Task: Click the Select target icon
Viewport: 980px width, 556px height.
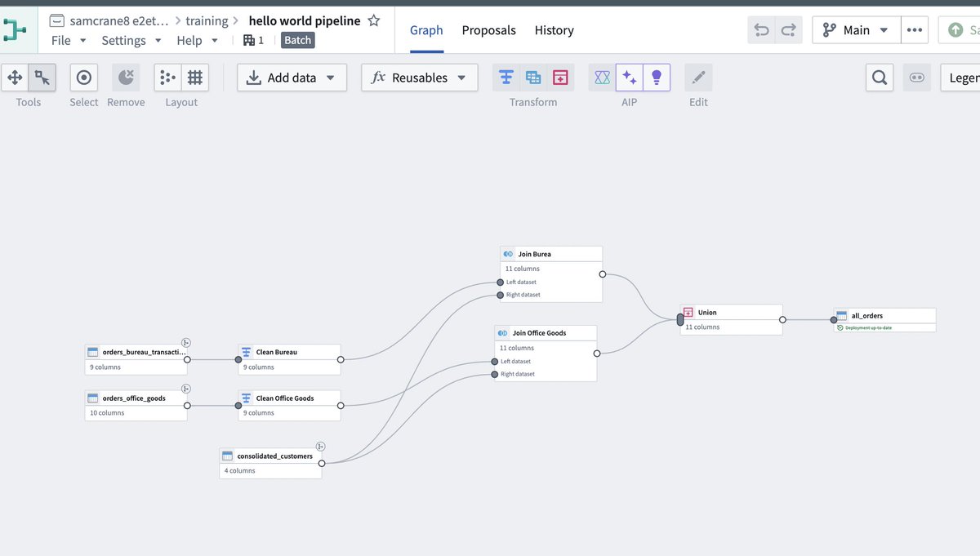Action: 83,78
